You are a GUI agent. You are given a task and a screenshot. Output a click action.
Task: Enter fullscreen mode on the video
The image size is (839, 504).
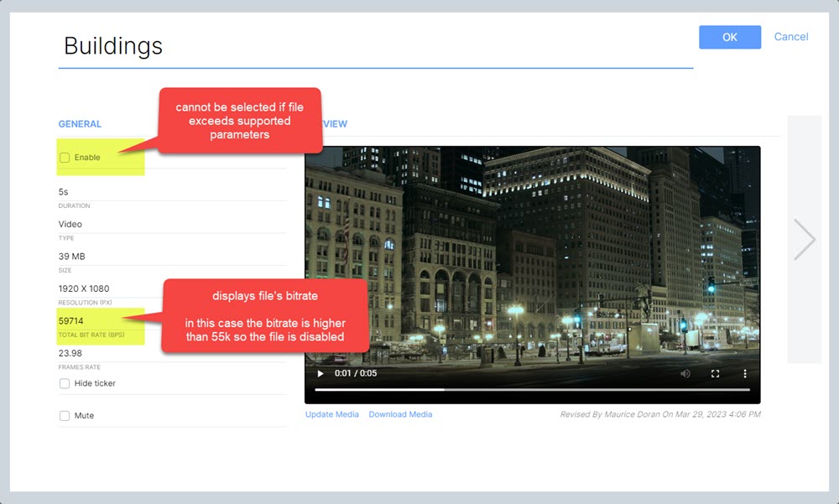coord(716,373)
